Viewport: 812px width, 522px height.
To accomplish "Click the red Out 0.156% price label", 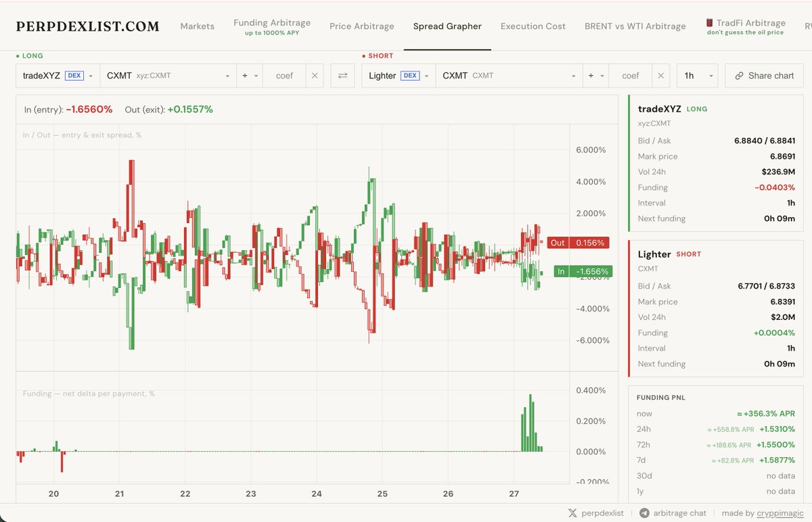I will coord(579,243).
